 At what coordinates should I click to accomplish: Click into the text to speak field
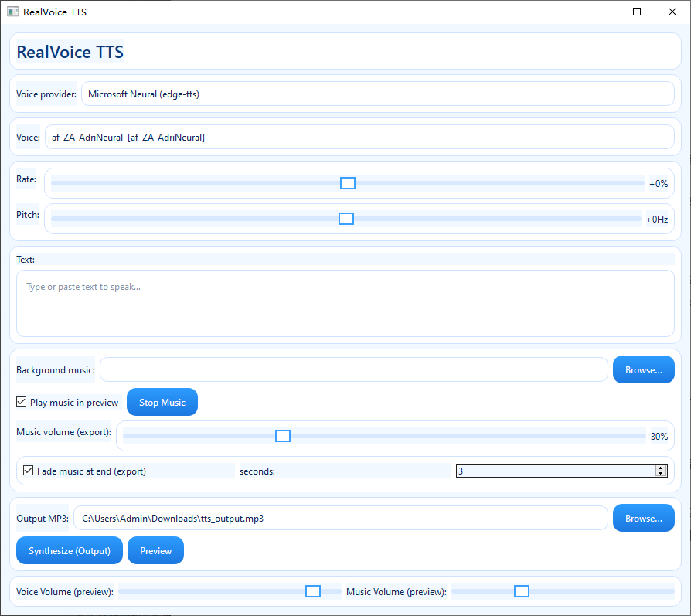click(x=345, y=303)
